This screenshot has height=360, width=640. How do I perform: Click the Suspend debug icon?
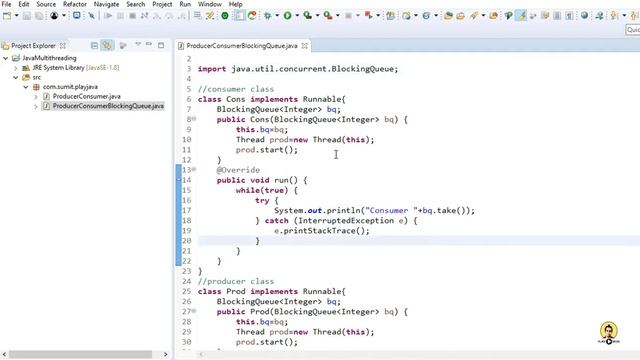(120, 16)
